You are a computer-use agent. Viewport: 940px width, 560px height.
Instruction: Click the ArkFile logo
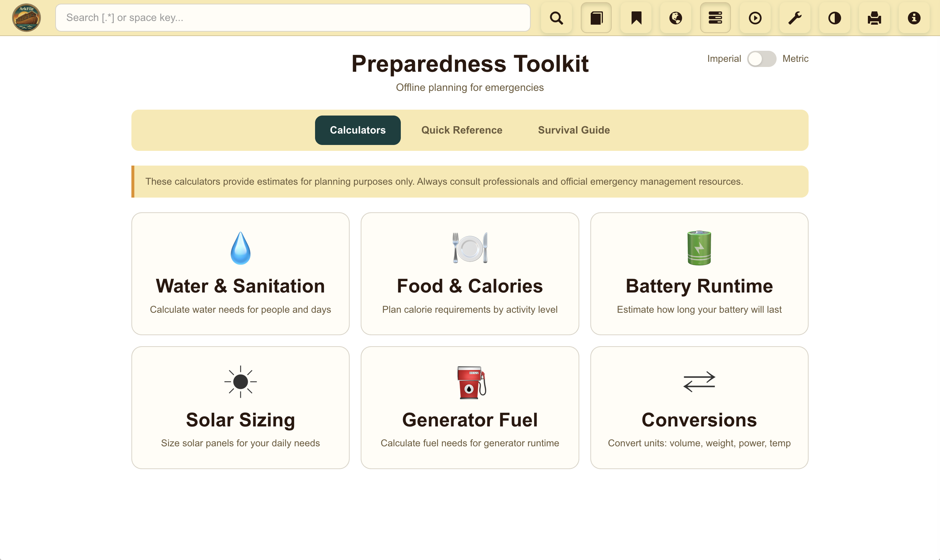click(x=26, y=17)
